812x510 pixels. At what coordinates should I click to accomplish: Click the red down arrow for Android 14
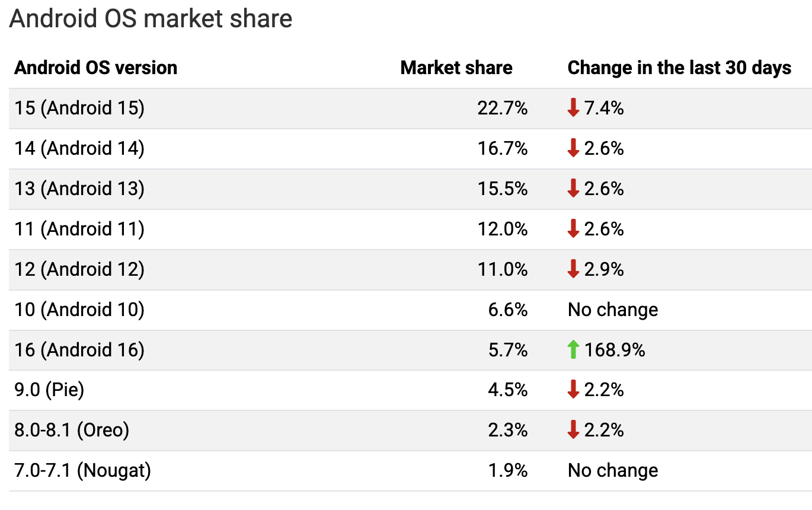[573, 148]
